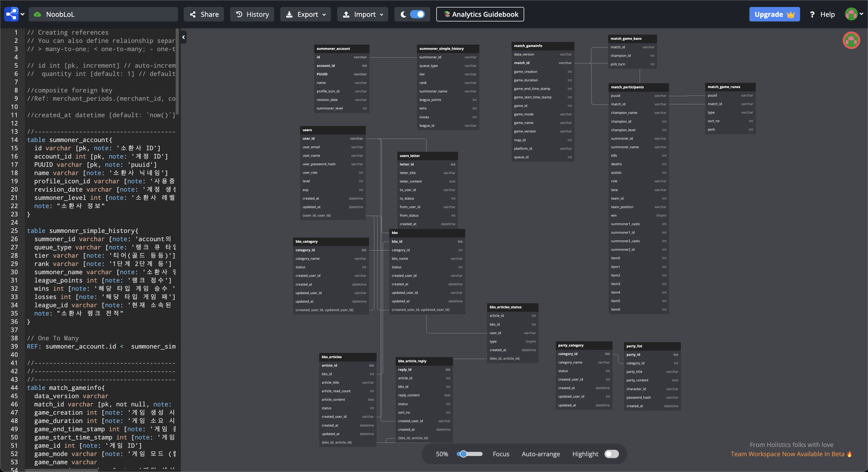The image size is (868, 472).
Task: Click the question mark help icon
Action: [x=812, y=14]
